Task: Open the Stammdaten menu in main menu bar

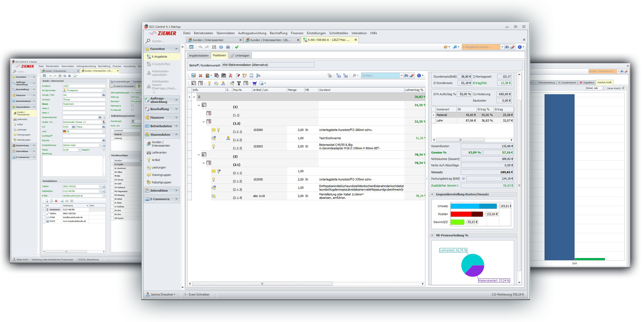Action: point(225,33)
